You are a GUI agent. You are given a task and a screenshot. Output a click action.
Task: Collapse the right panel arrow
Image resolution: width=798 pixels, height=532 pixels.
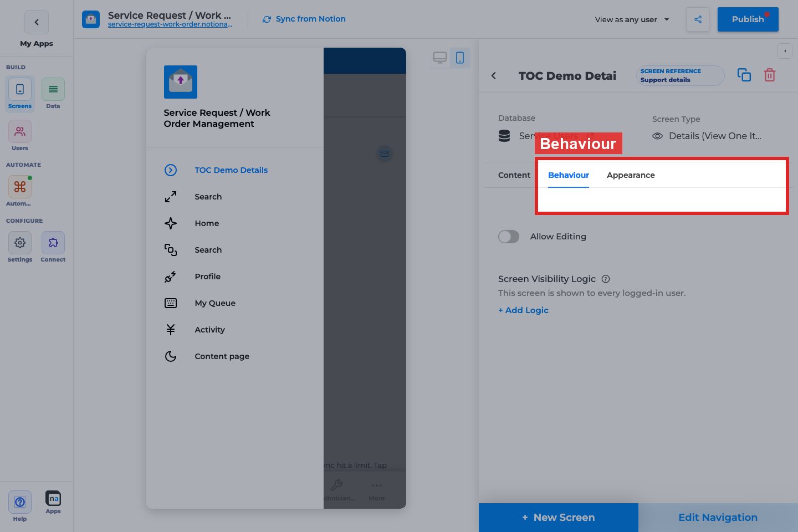tap(785, 51)
